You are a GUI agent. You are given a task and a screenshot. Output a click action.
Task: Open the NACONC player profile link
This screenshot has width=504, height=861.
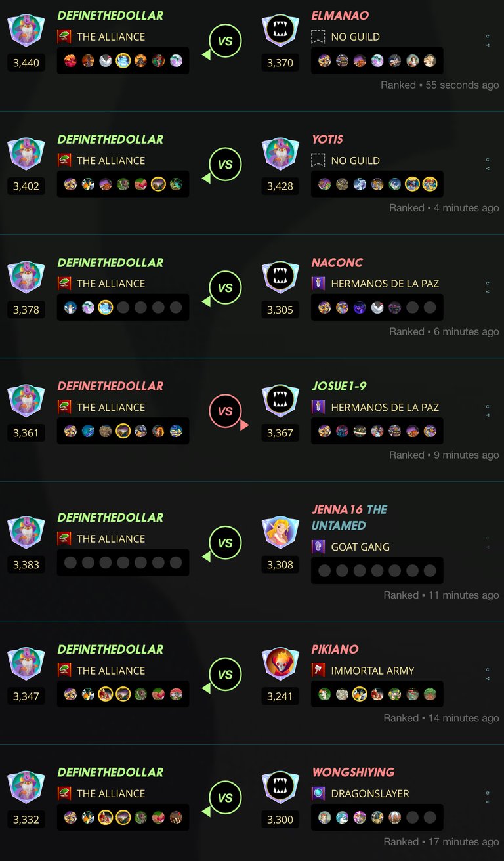click(337, 262)
